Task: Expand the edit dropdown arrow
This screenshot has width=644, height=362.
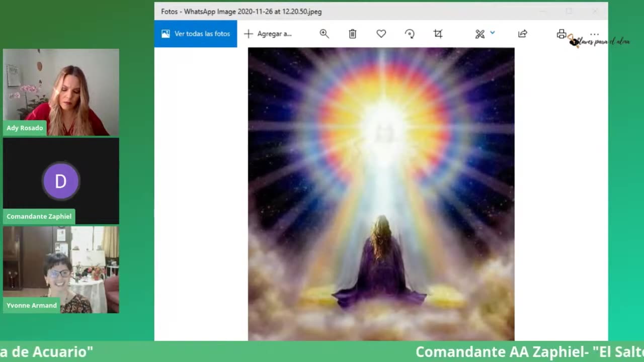Action: pos(493,33)
